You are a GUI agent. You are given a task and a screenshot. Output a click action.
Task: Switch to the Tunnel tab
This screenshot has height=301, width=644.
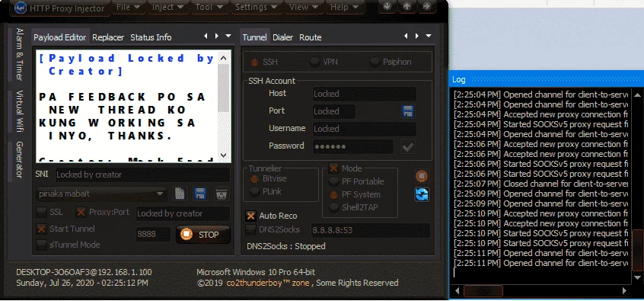tap(255, 37)
